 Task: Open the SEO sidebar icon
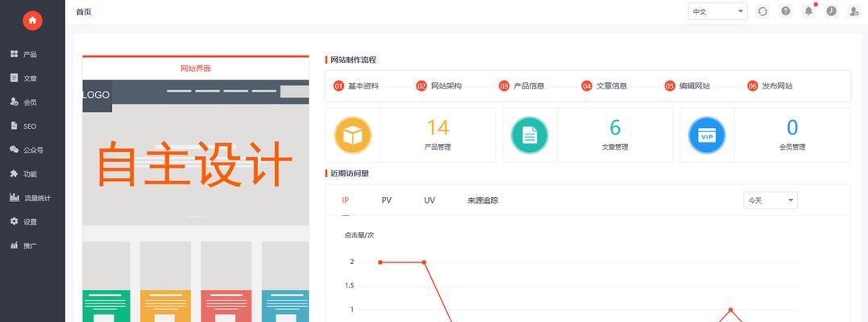15,126
